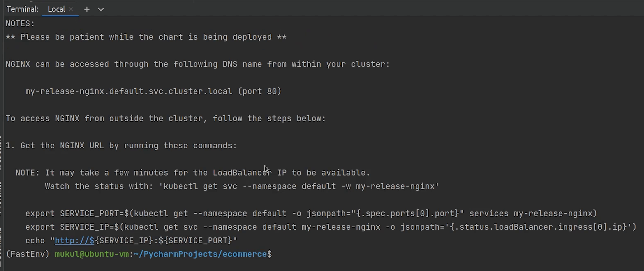The width and height of the screenshot is (644, 271).
Task: Click the kubectl get svc watch command
Action: click(299, 186)
